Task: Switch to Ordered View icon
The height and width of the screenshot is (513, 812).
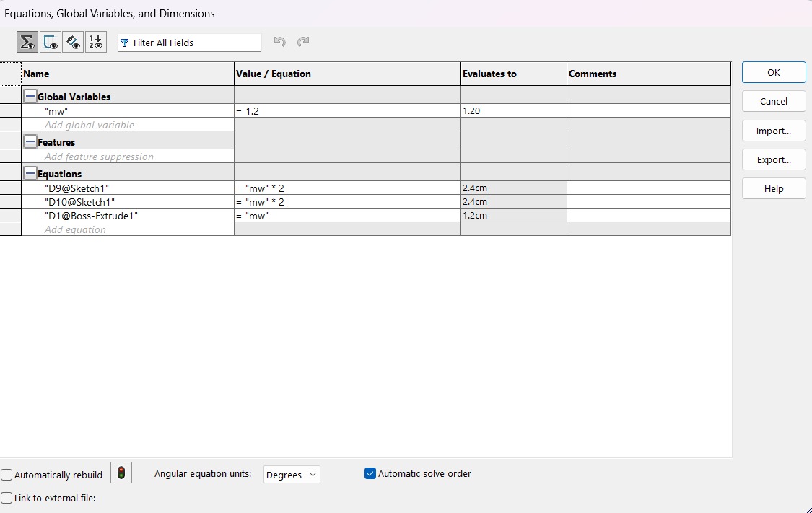Action: point(96,42)
